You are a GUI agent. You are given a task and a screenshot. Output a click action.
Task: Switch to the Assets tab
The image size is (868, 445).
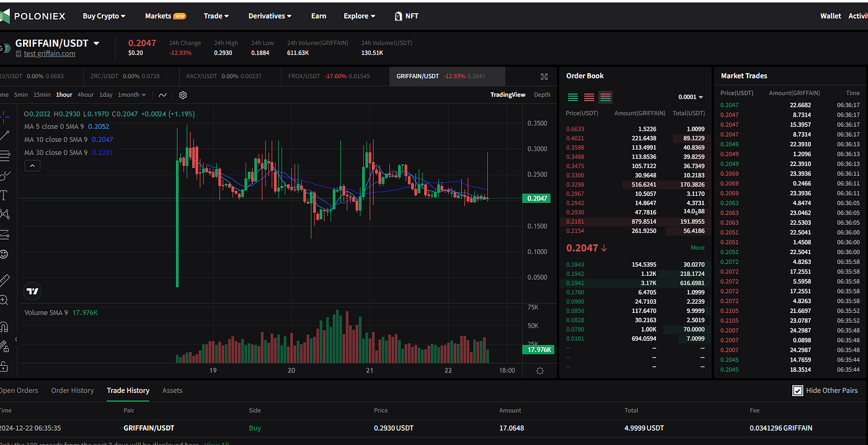172,390
